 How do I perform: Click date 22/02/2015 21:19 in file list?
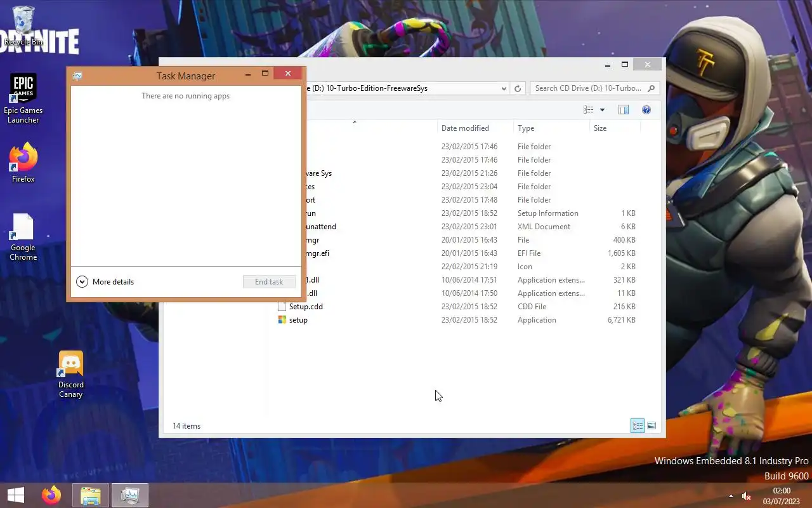469,267
